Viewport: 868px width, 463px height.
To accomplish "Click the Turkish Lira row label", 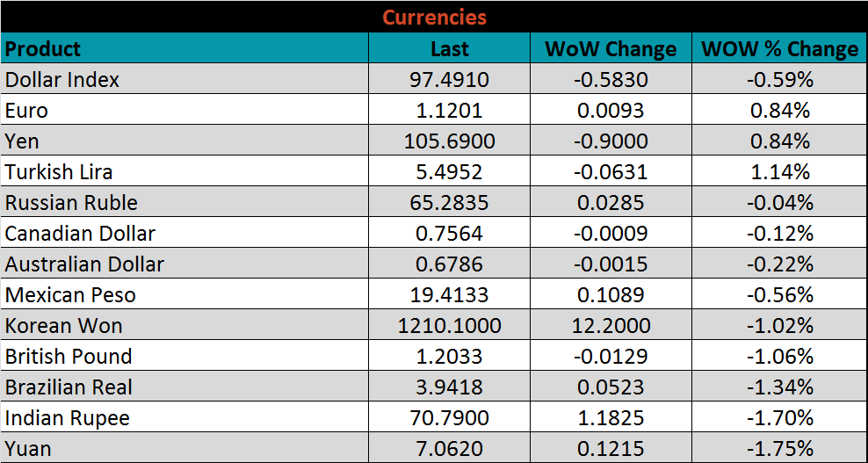I will 59,172.
